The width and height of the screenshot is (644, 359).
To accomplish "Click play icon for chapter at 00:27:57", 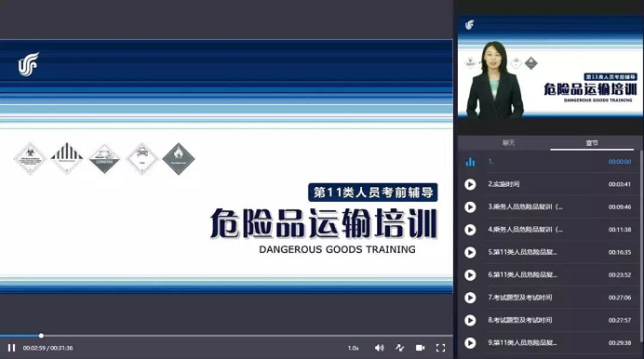I will pos(470,320).
